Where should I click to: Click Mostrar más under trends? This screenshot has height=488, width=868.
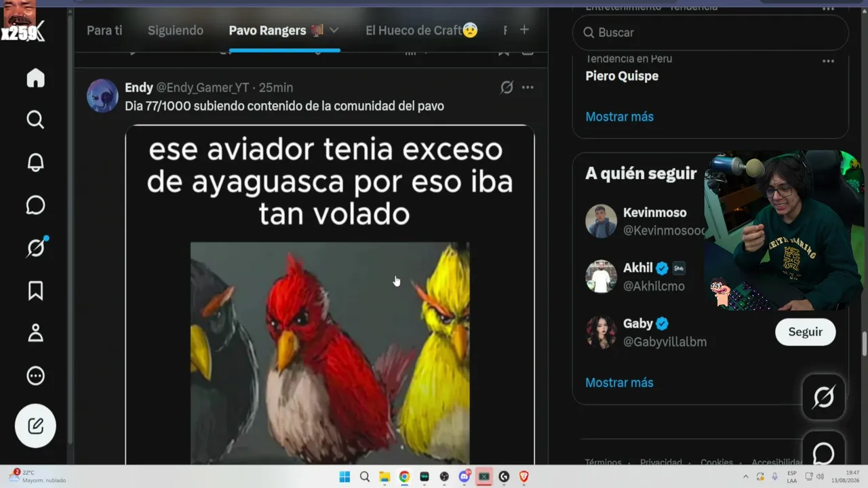tap(619, 117)
